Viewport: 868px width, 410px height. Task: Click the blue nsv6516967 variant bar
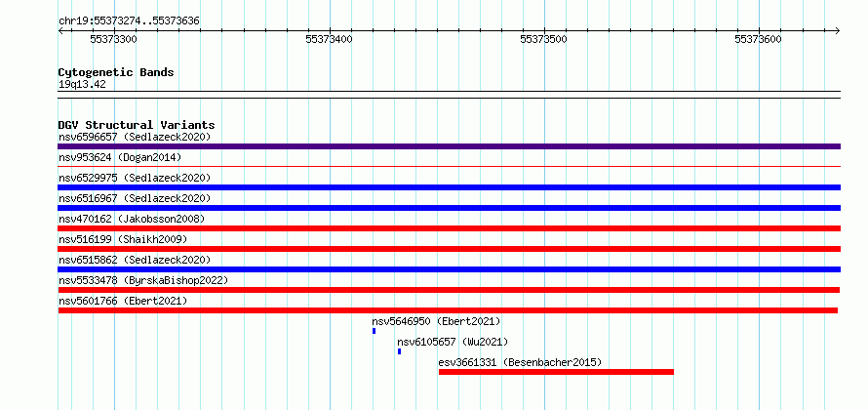coord(449,208)
